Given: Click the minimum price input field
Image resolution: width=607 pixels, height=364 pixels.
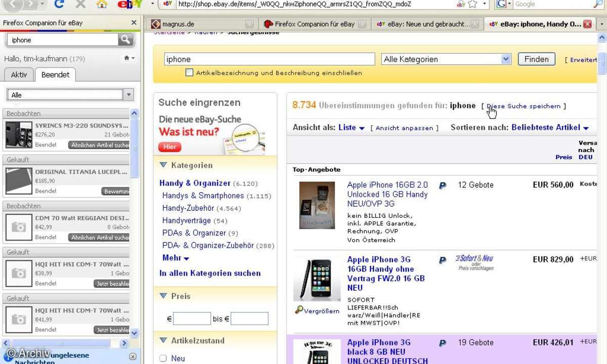Looking at the screenshot, I should 192,318.
